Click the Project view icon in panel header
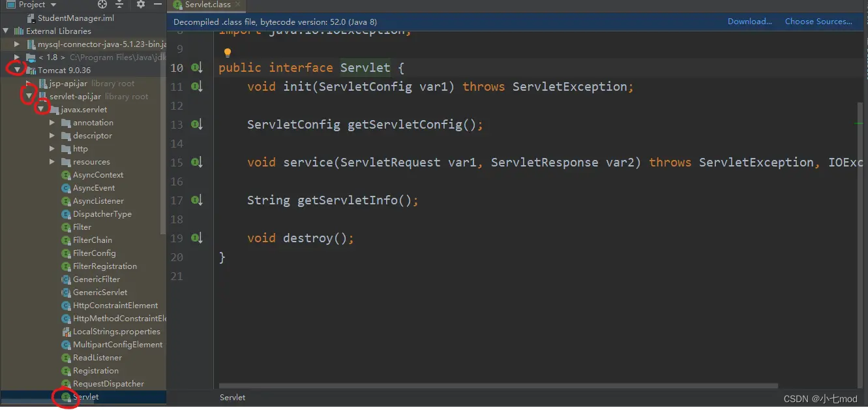Viewport: 868px width, 410px height. 10,5
